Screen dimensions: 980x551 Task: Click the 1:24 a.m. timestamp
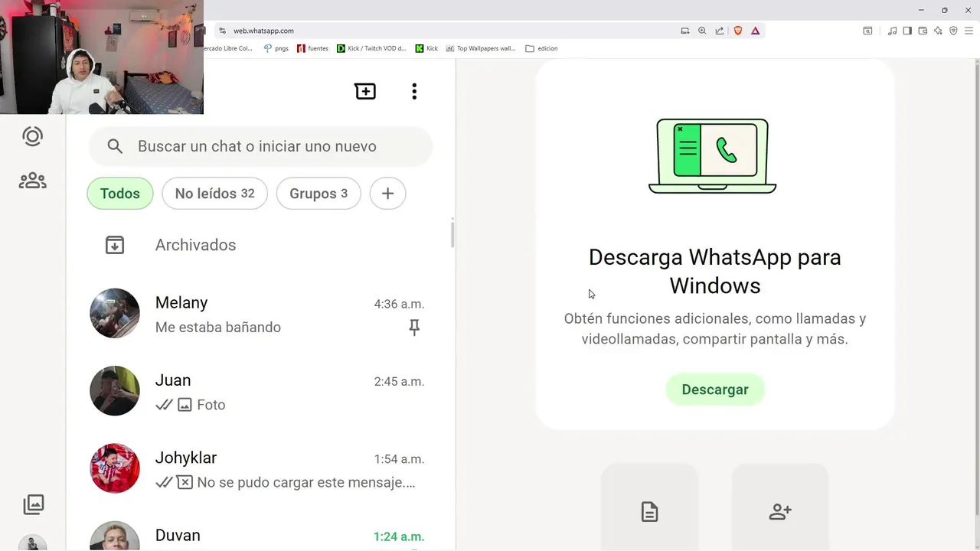pyautogui.click(x=399, y=536)
